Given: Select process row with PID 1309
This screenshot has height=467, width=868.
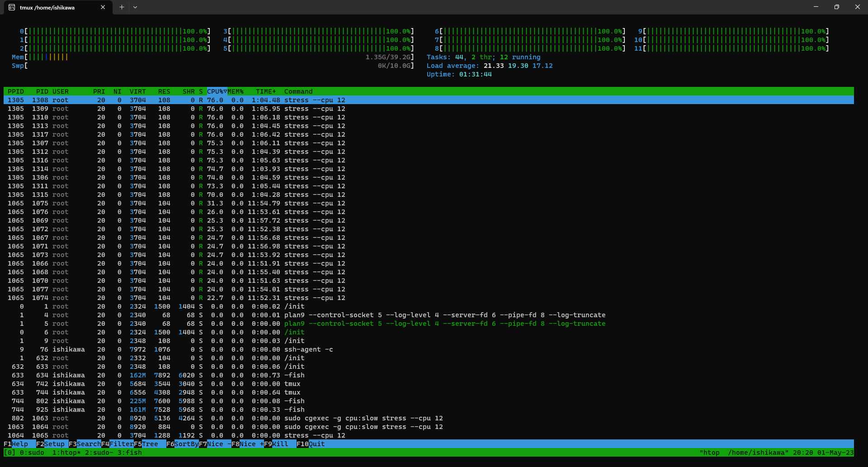Looking at the screenshot, I should (x=429, y=109).
